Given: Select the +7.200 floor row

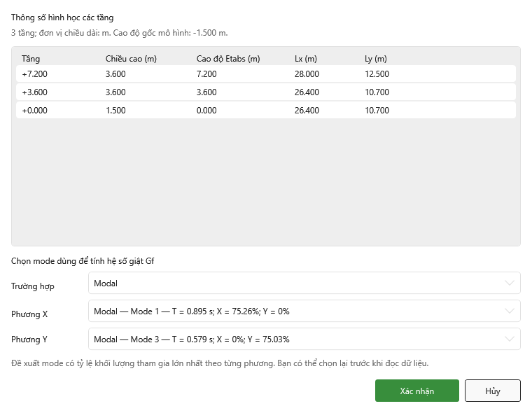Looking at the screenshot, I should tap(266, 74).
